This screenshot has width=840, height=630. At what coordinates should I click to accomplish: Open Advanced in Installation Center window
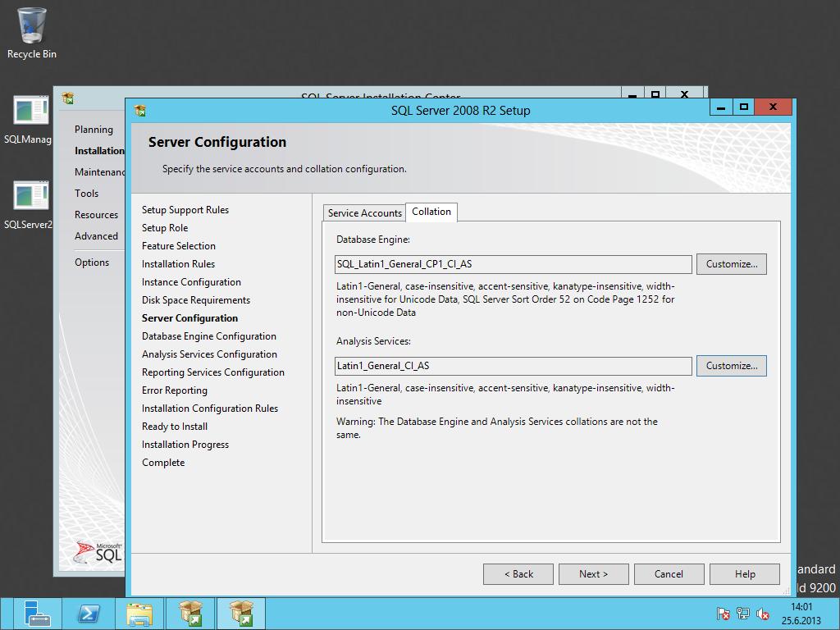pos(96,236)
